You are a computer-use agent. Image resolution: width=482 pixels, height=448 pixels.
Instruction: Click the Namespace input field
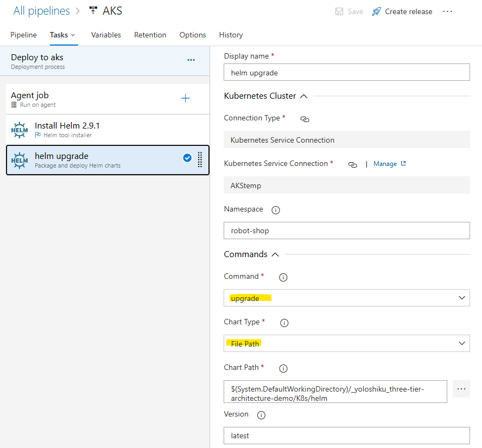[x=346, y=231]
